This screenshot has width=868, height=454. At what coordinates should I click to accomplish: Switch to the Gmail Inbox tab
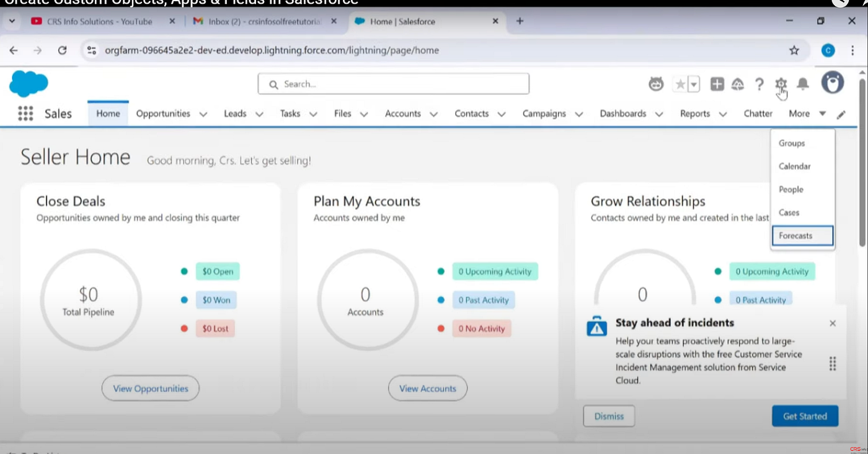(265, 21)
